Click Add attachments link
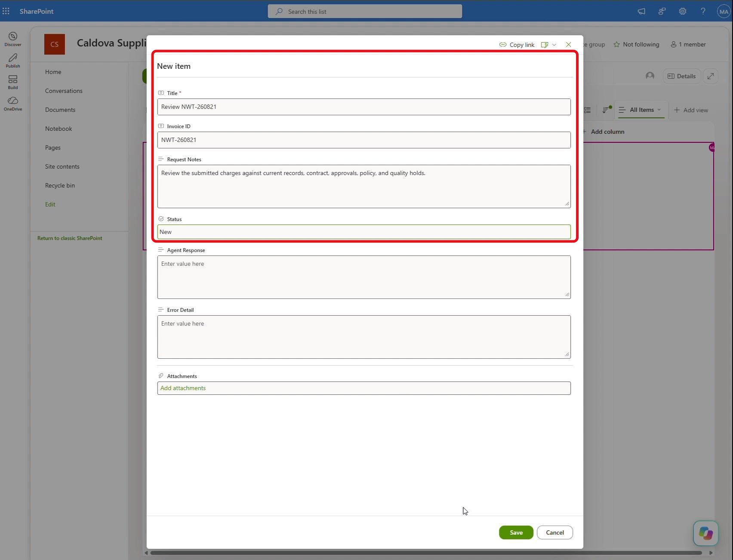Screen dimensions: 733x560 pos(183,388)
